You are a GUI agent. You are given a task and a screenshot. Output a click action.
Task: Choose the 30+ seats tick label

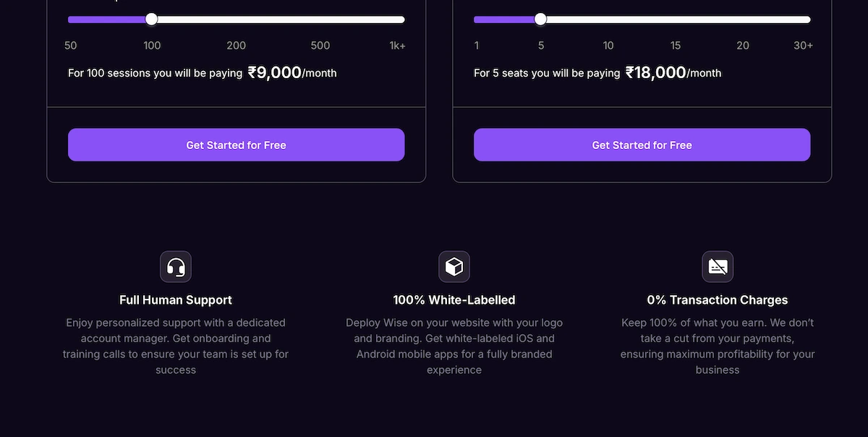coord(803,46)
